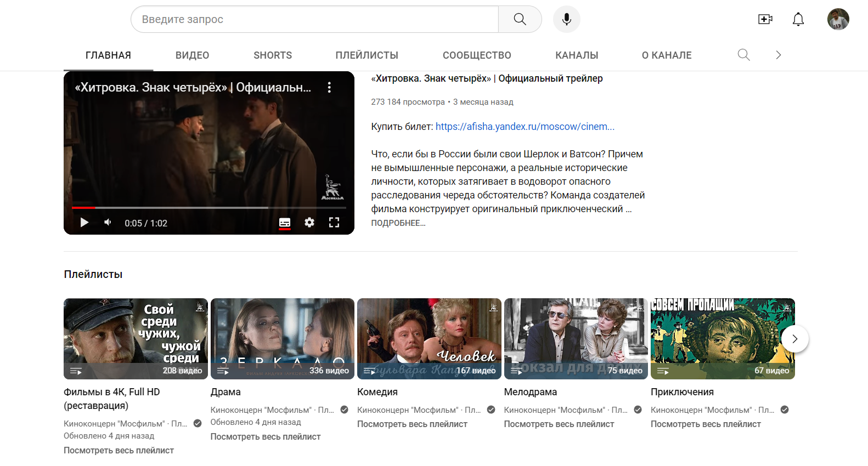868x466 pixels.
Task: Switch to the КАНАЛЫ tab
Action: click(577, 55)
